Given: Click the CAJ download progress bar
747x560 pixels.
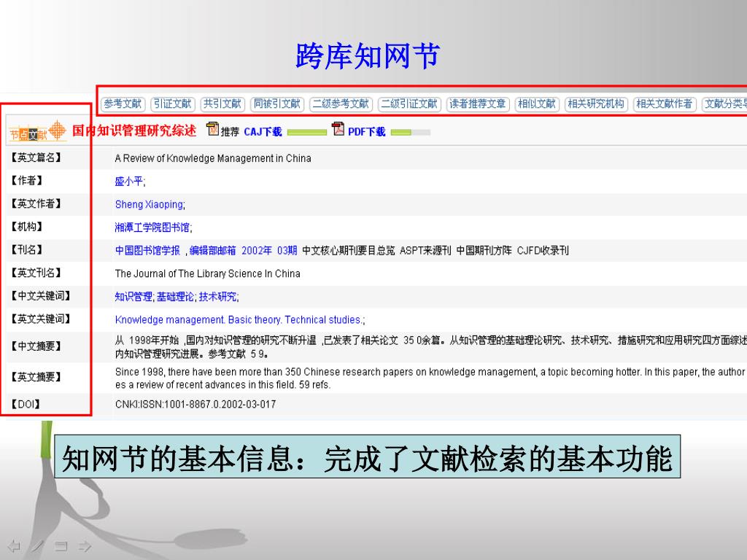Looking at the screenshot, I should (307, 133).
